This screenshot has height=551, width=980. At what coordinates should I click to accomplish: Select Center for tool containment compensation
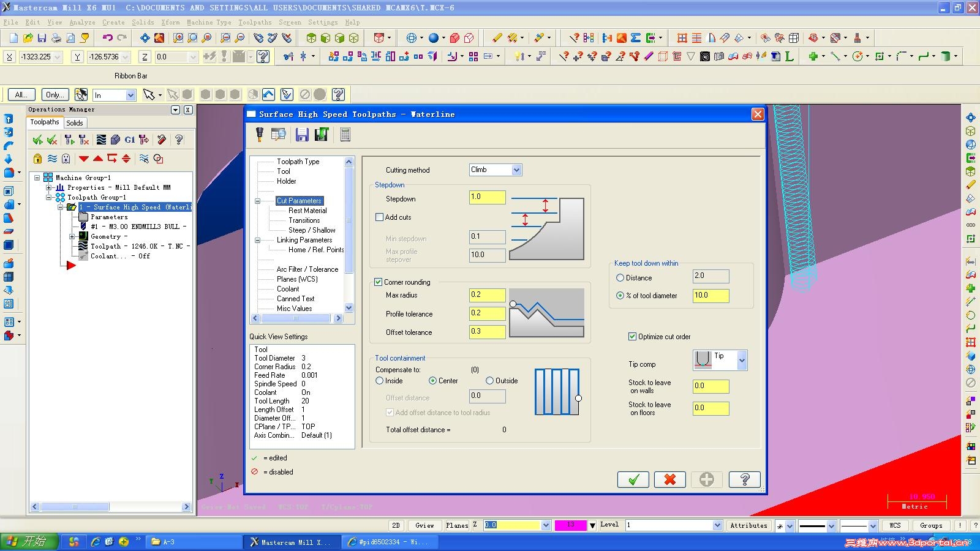click(433, 381)
